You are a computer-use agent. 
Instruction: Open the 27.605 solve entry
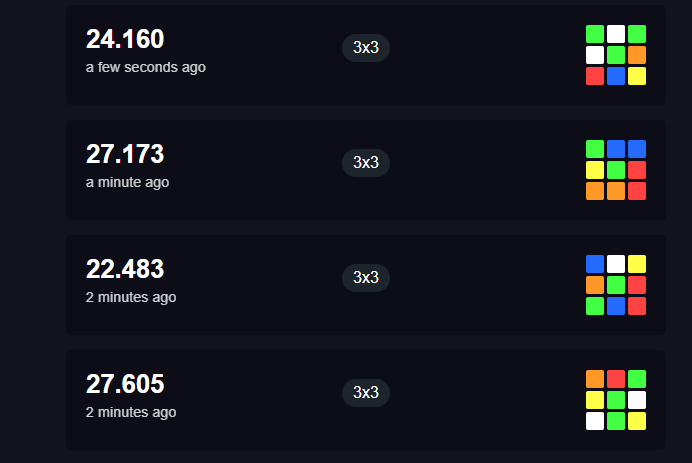pyautogui.click(x=366, y=400)
